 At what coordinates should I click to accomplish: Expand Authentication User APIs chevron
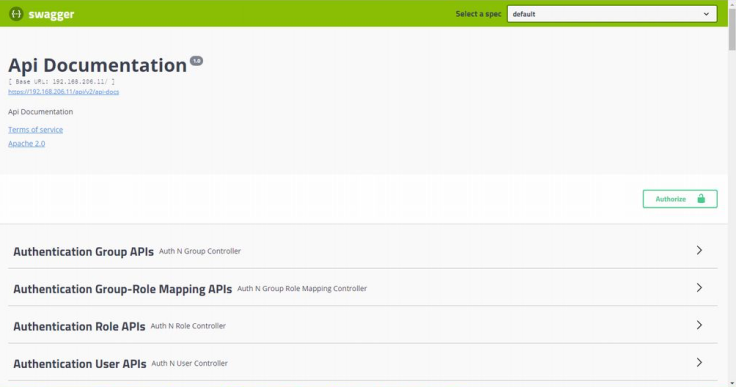coord(699,363)
